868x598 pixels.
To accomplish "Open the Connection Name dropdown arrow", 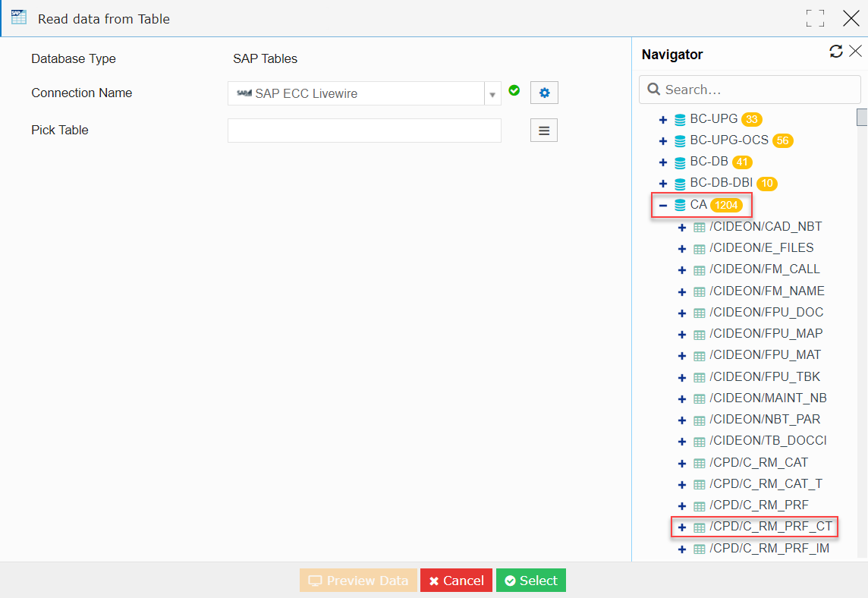I will 492,94.
